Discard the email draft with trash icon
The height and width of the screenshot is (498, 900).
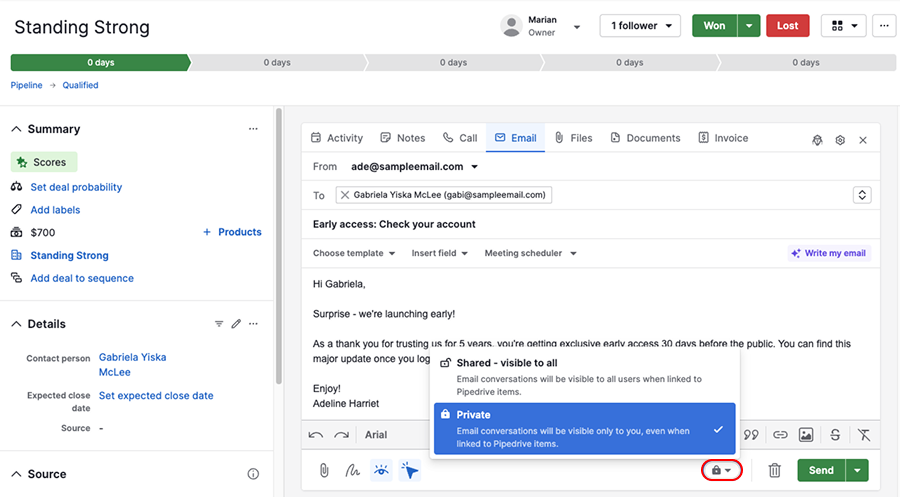tap(774, 470)
